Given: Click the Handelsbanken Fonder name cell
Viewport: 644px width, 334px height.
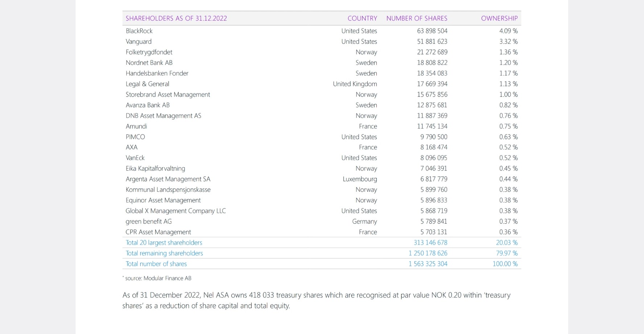Looking at the screenshot, I should point(157,73).
